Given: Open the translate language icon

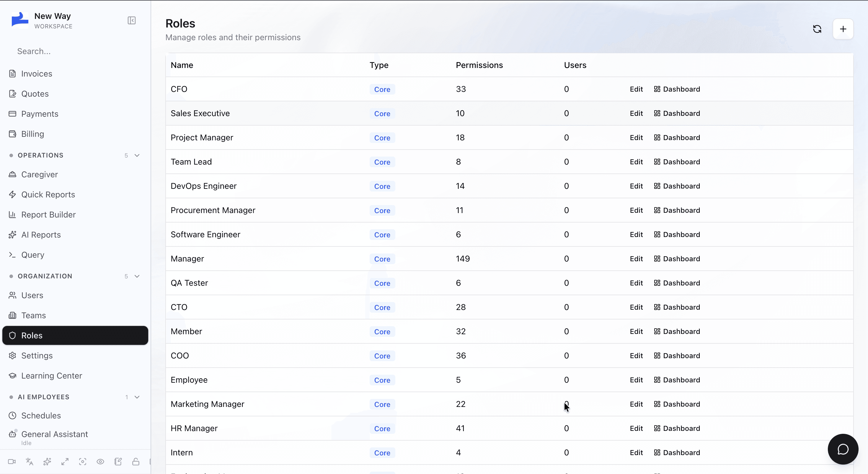Looking at the screenshot, I should pyautogui.click(x=30, y=462).
